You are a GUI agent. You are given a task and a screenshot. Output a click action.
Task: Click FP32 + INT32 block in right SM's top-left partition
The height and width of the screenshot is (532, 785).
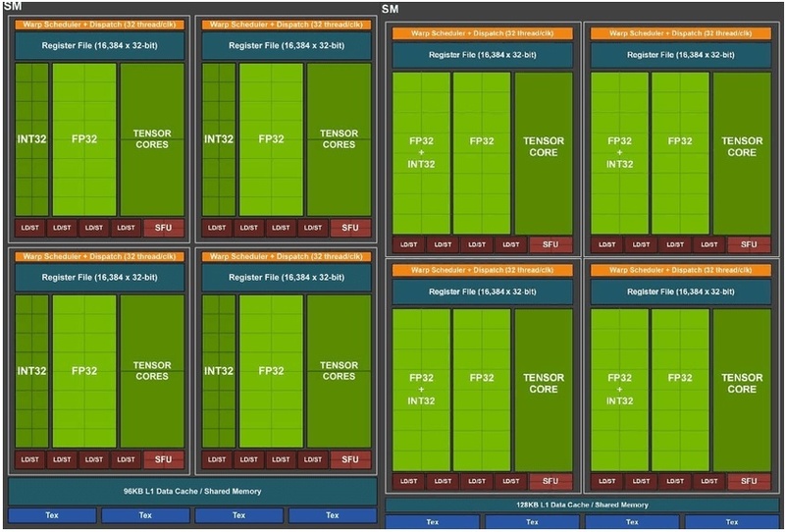pos(421,153)
